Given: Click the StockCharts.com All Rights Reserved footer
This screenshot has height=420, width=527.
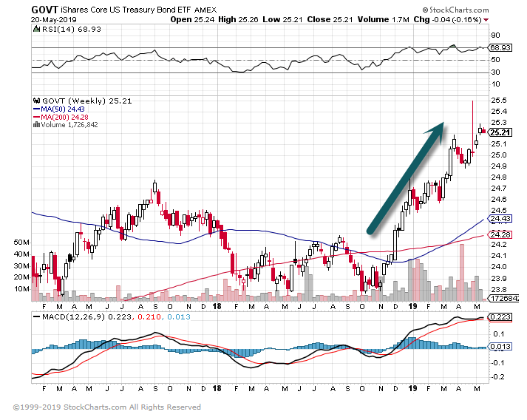Looking at the screenshot, I should [107, 407].
